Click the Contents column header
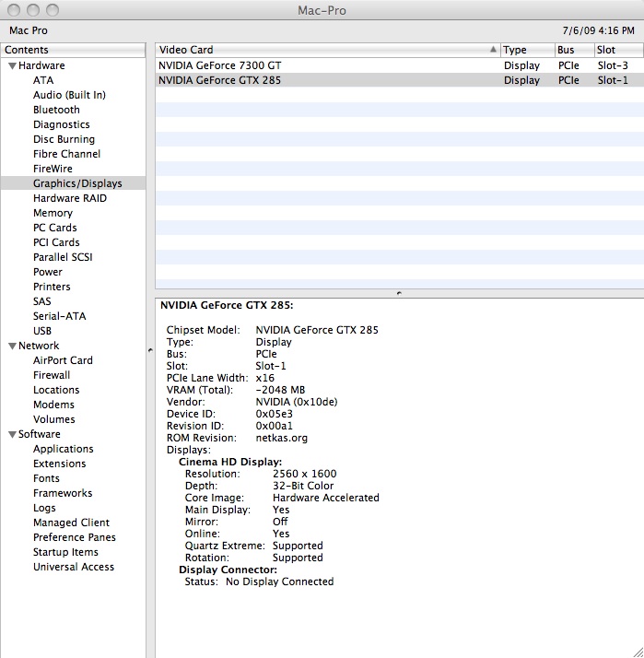The image size is (644, 658). tap(73, 50)
